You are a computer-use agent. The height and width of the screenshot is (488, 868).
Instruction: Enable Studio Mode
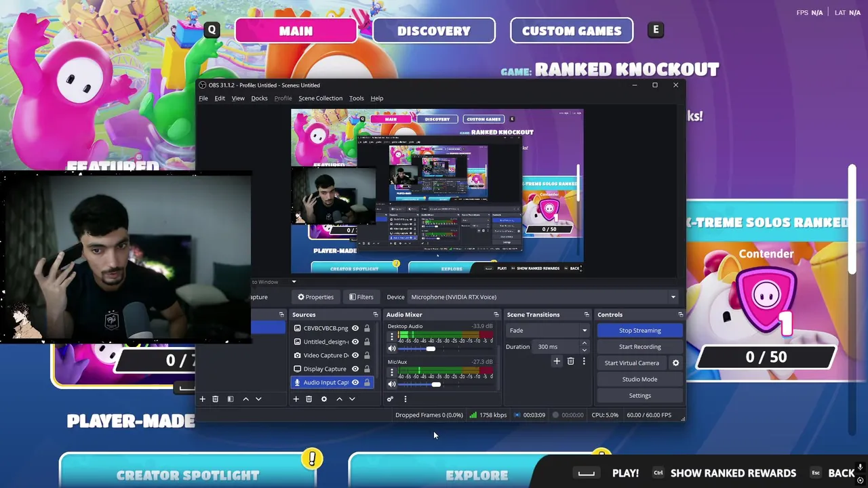[x=639, y=380]
